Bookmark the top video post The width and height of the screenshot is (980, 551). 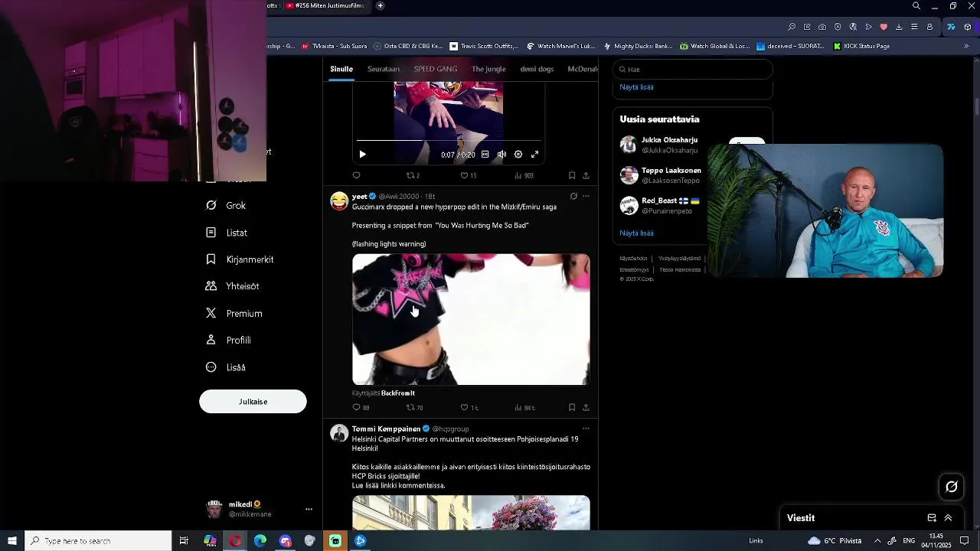(572, 175)
